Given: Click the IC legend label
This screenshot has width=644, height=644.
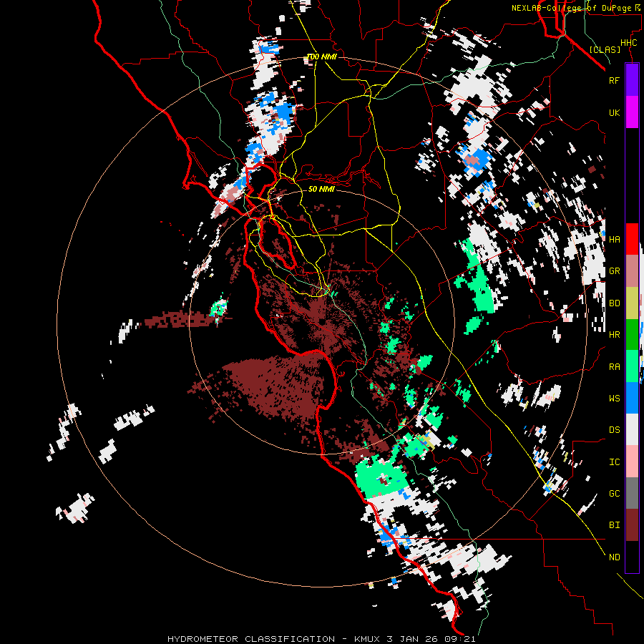Looking at the screenshot, I should (614, 462).
